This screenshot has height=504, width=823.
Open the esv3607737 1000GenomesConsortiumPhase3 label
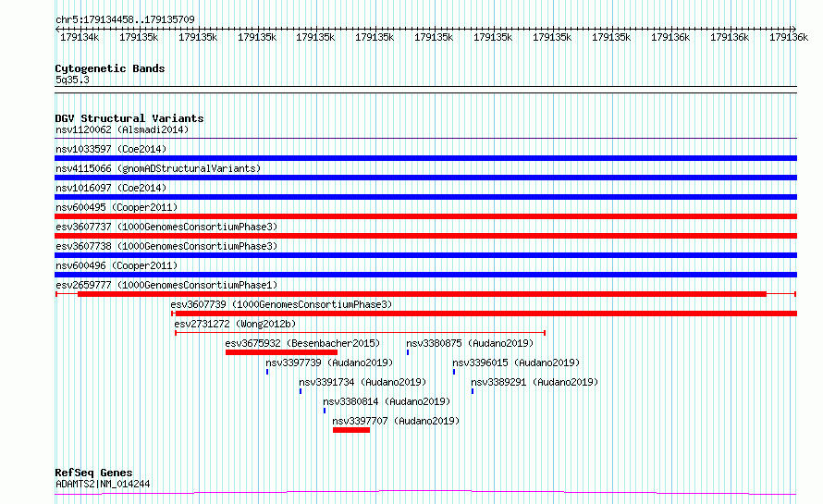point(166,227)
